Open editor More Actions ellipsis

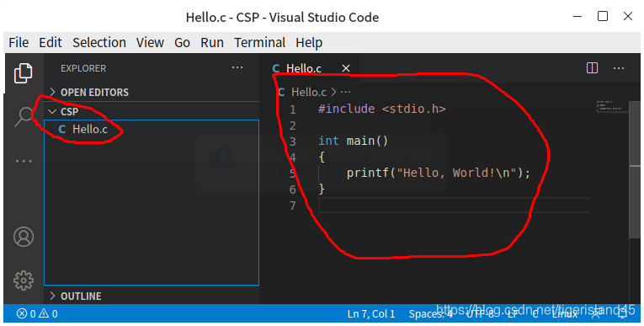pyautogui.click(x=619, y=68)
